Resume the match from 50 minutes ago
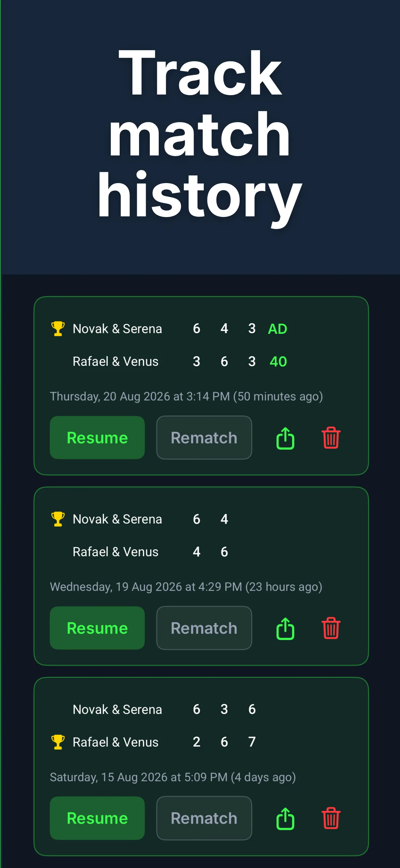Viewport: 400px width, 868px height. (x=97, y=437)
